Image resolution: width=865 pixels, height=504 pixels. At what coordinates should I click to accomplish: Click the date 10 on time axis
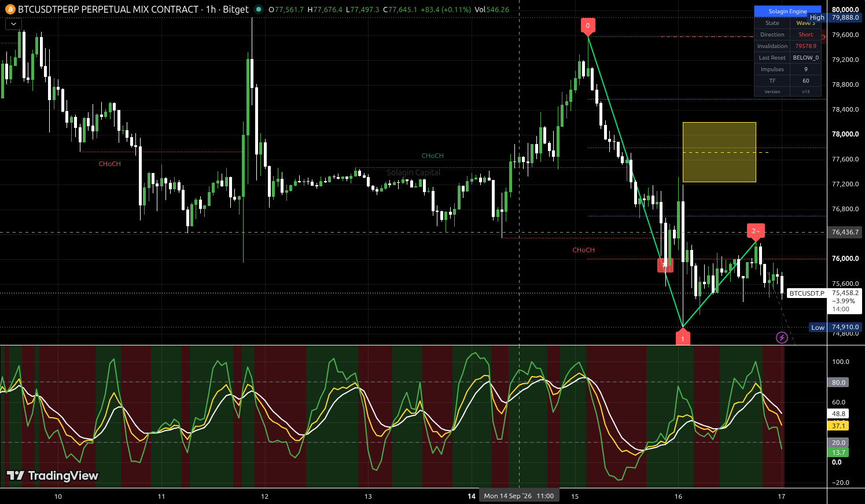pyautogui.click(x=58, y=496)
